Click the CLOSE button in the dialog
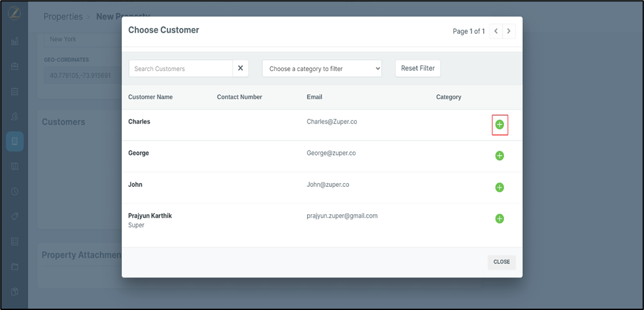This screenshot has width=644, height=310. [x=501, y=262]
